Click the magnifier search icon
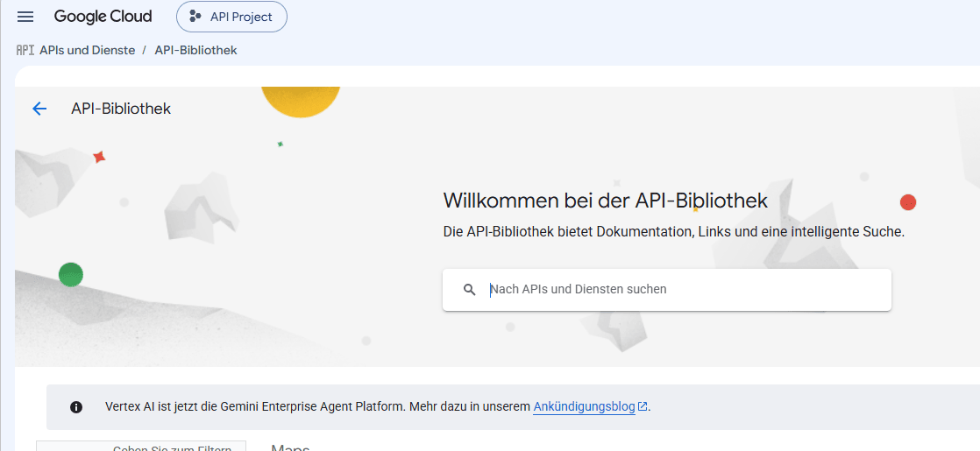 tap(470, 289)
